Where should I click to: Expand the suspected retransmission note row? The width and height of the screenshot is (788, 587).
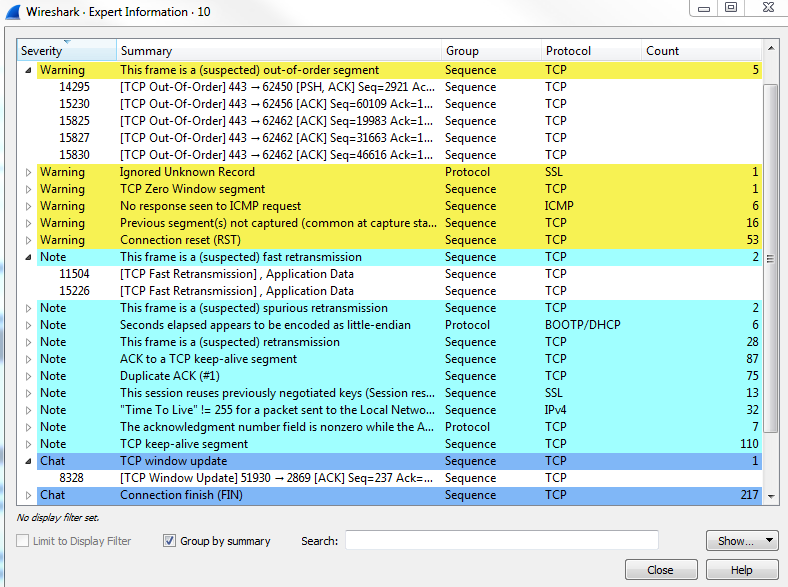pyautogui.click(x=28, y=342)
